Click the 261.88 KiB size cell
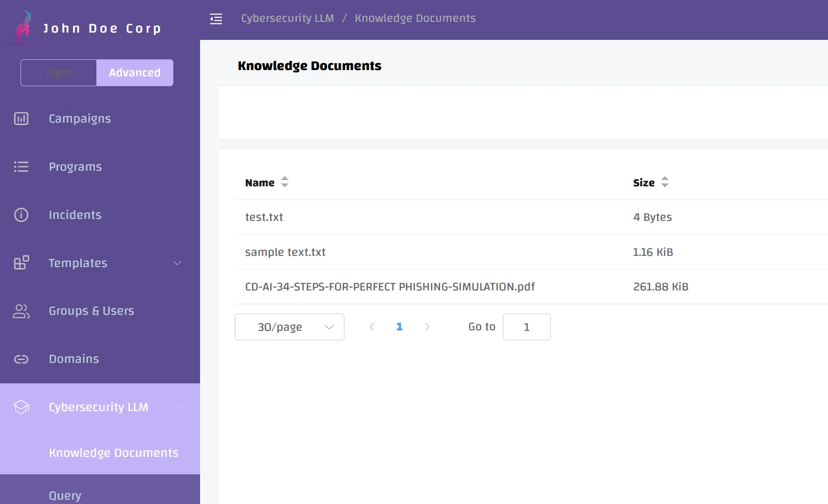Screen dimensions: 828x504 (x=661, y=287)
